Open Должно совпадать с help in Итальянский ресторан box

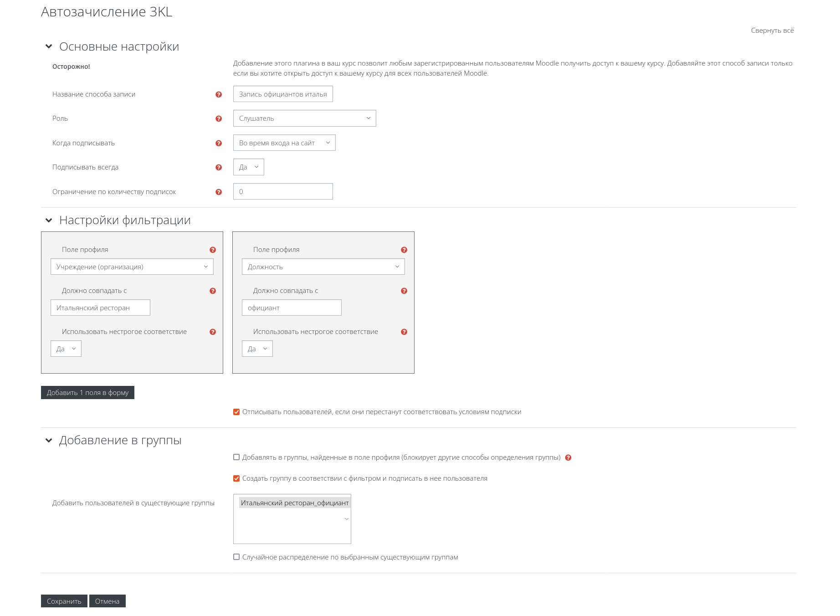213,291
